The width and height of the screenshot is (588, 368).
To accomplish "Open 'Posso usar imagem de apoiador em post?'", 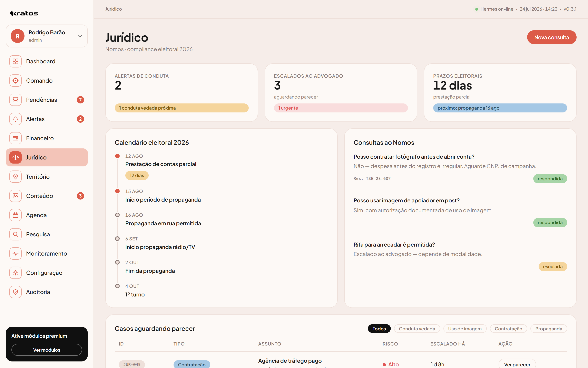I will (x=406, y=201).
